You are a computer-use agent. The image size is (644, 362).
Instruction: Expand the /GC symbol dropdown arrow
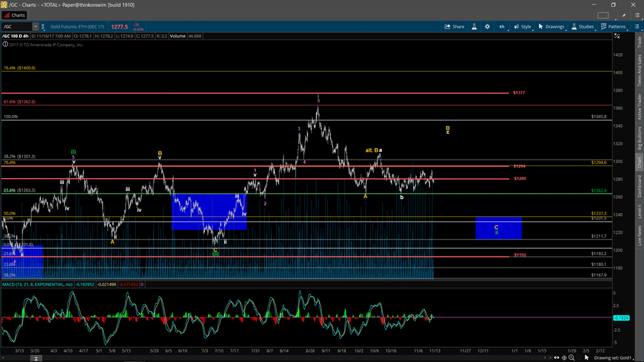click(35, 27)
